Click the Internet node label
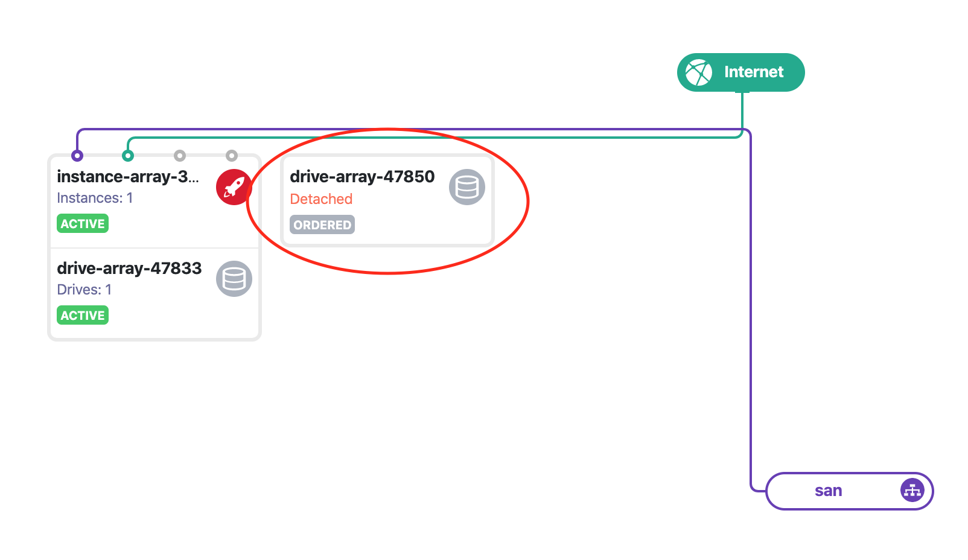 [754, 72]
